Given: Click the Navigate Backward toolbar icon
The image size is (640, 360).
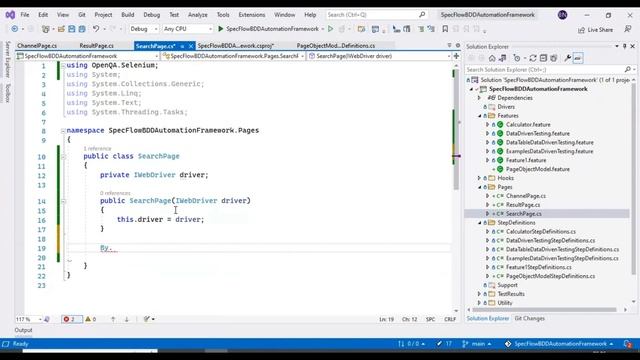Looking at the screenshot, I should [15, 29].
